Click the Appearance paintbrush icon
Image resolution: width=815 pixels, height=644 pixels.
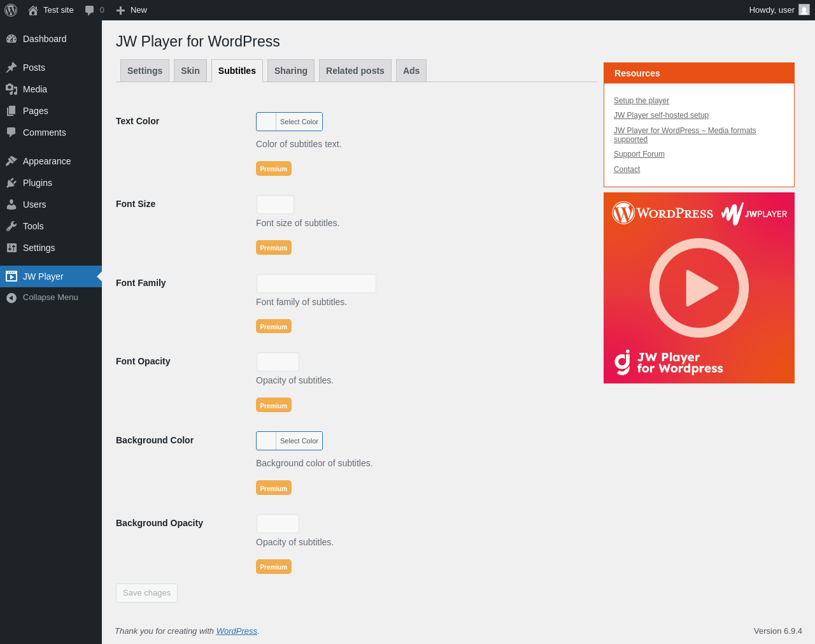click(11, 161)
